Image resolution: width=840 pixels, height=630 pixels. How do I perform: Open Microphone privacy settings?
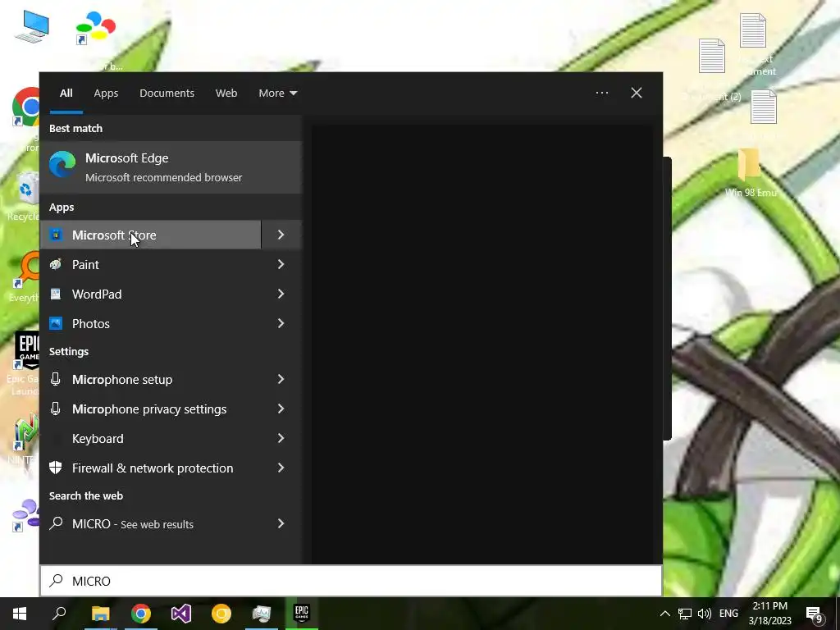click(x=151, y=409)
